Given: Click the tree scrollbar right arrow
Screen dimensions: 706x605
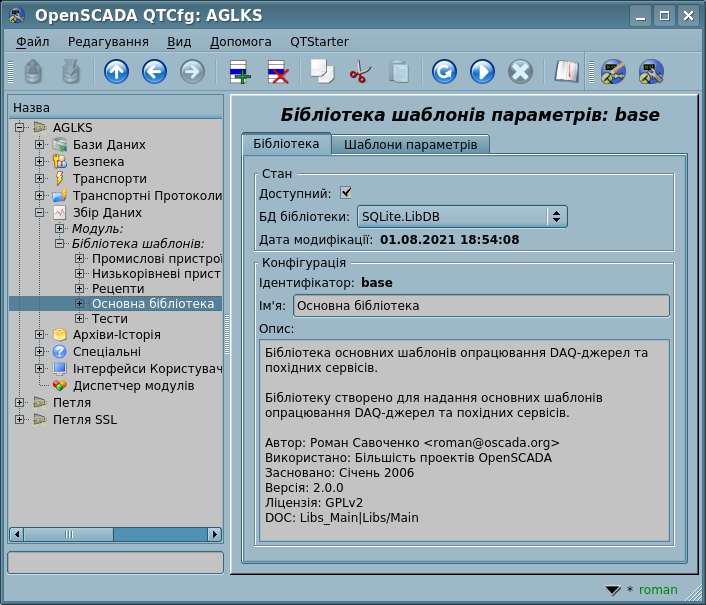Looking at the screenshot, I should [x=215, y=534].
